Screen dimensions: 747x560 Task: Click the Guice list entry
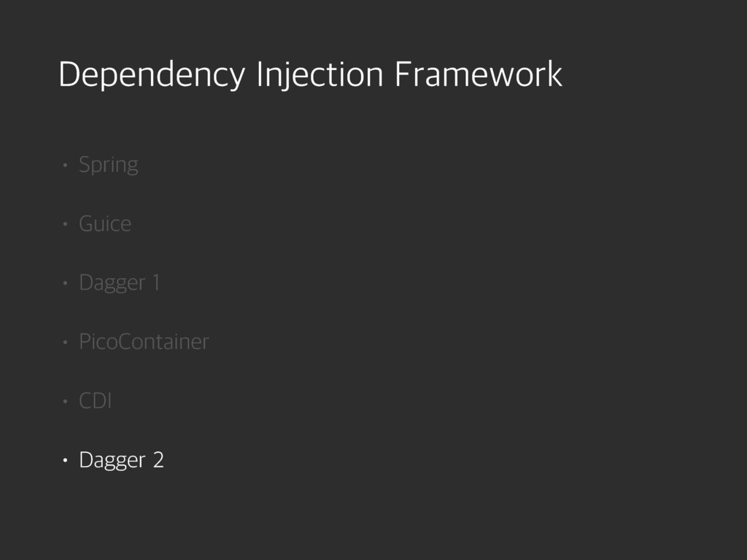(x=105, y=224)
